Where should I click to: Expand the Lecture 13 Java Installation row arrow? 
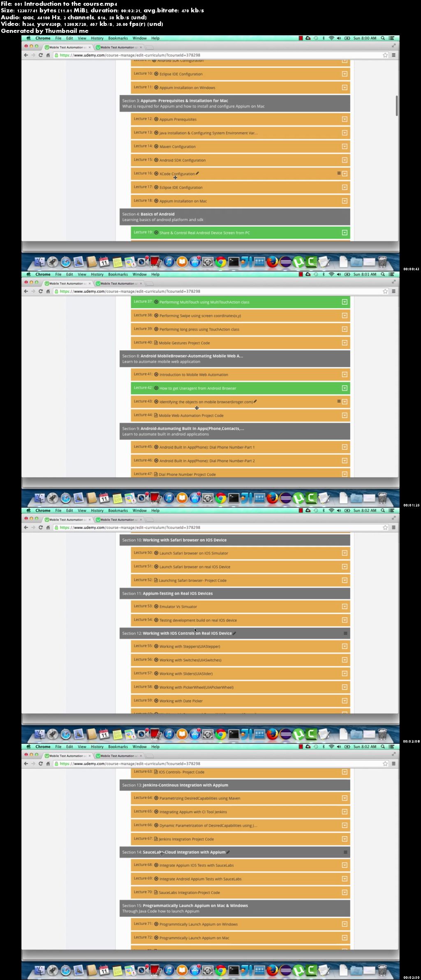[345, 133]
